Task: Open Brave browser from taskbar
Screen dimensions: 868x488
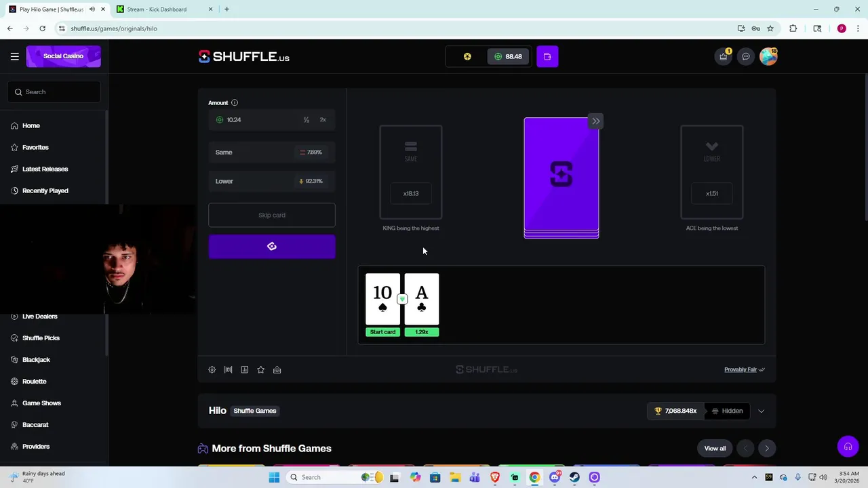Action: (495, 477)
